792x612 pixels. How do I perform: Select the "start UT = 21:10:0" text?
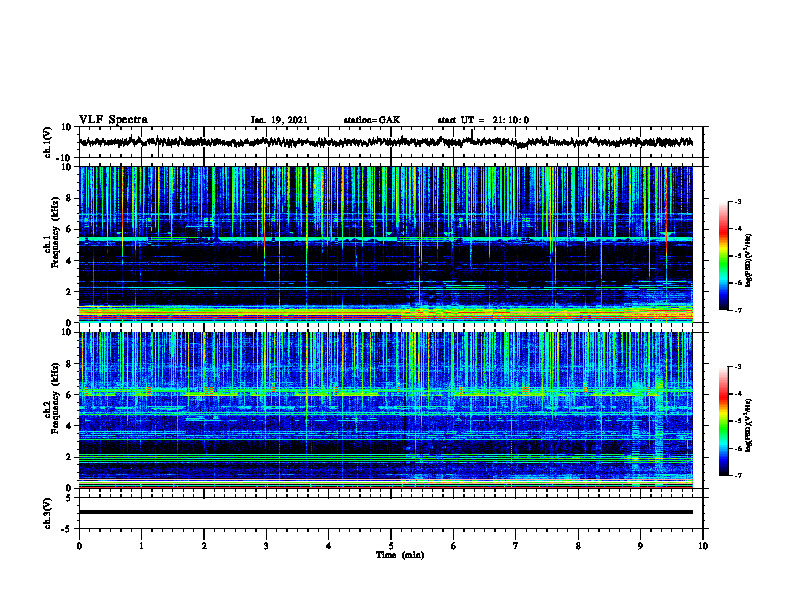coord(483,120)
